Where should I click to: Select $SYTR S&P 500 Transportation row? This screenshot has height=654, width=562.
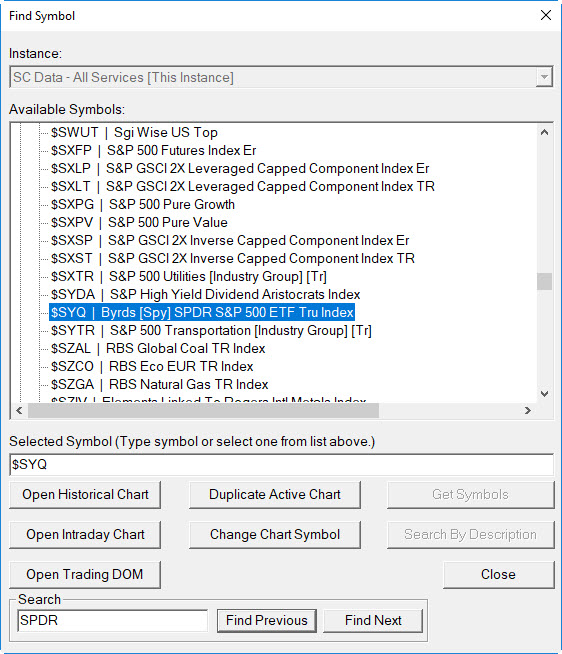click(211, 330)
